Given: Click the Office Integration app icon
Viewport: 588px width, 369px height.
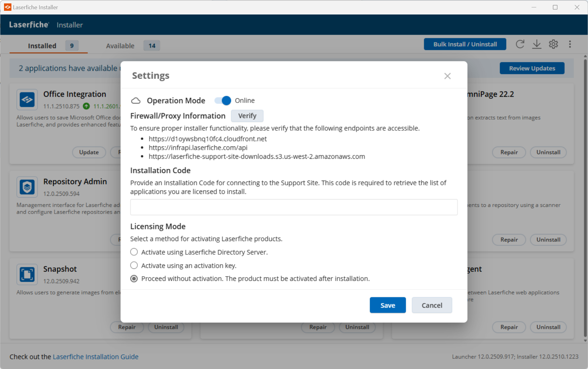Looking at the screenshot, I should point(27,100).
